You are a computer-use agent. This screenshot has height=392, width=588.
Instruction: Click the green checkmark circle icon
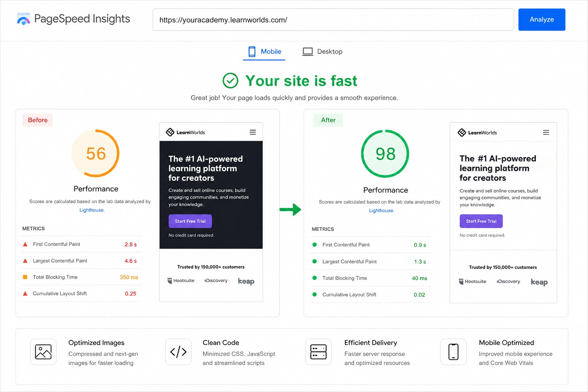coord(230,81)
